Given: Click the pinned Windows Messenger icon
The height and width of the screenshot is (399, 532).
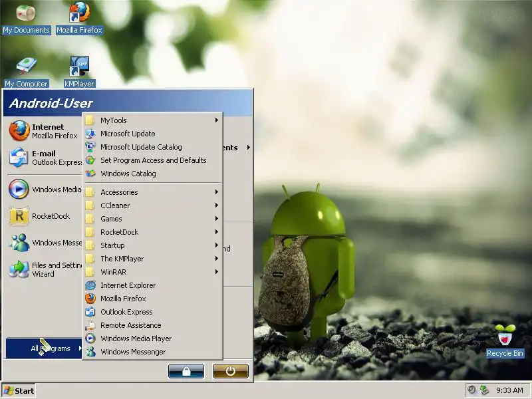Looking at the screenshot, I should point(19,243).
